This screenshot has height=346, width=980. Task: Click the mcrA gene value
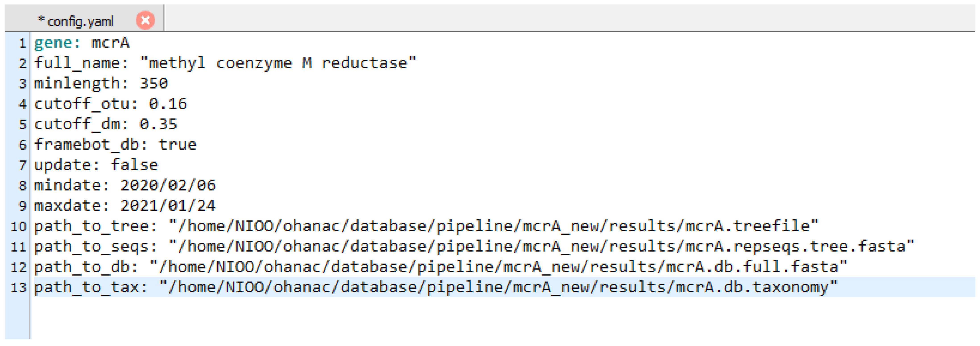(110, 43)
